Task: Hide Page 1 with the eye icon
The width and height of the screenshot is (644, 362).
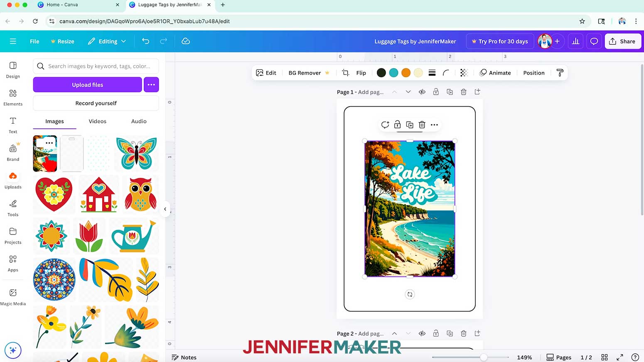Action: (422, 92)
